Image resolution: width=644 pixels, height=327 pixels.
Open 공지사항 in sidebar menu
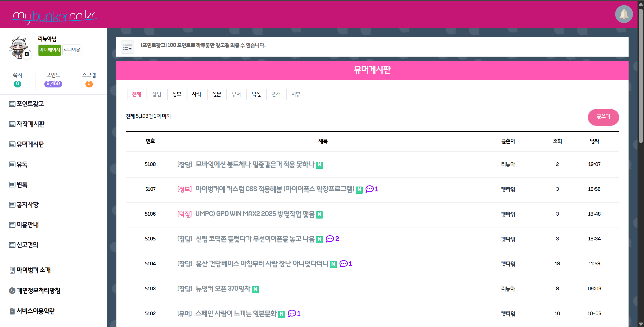point(28,205)
